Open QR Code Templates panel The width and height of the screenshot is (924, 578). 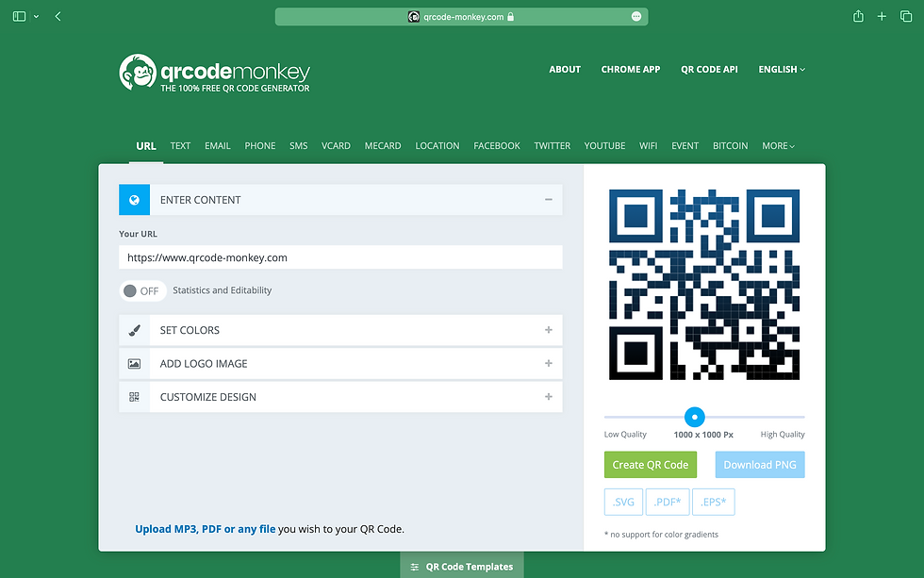462,566
